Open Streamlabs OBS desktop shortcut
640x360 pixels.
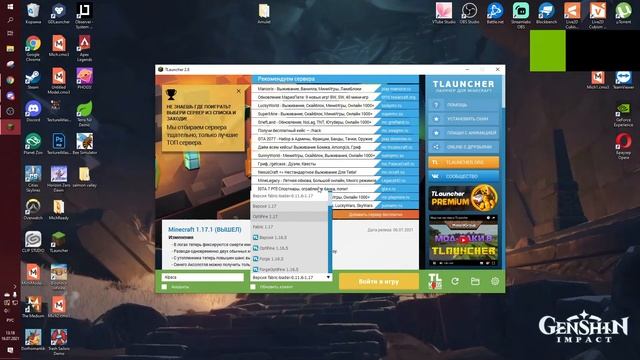coord(521,15)
